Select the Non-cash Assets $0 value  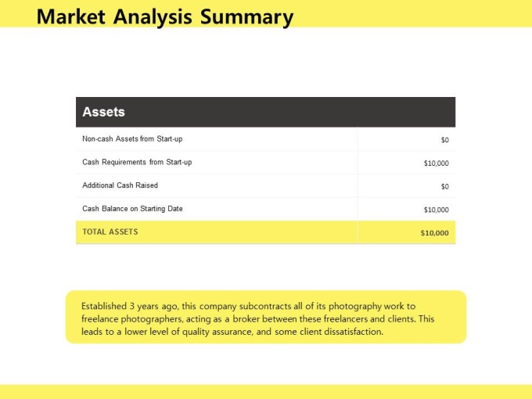pyautogui.click(x=445, y=140)
